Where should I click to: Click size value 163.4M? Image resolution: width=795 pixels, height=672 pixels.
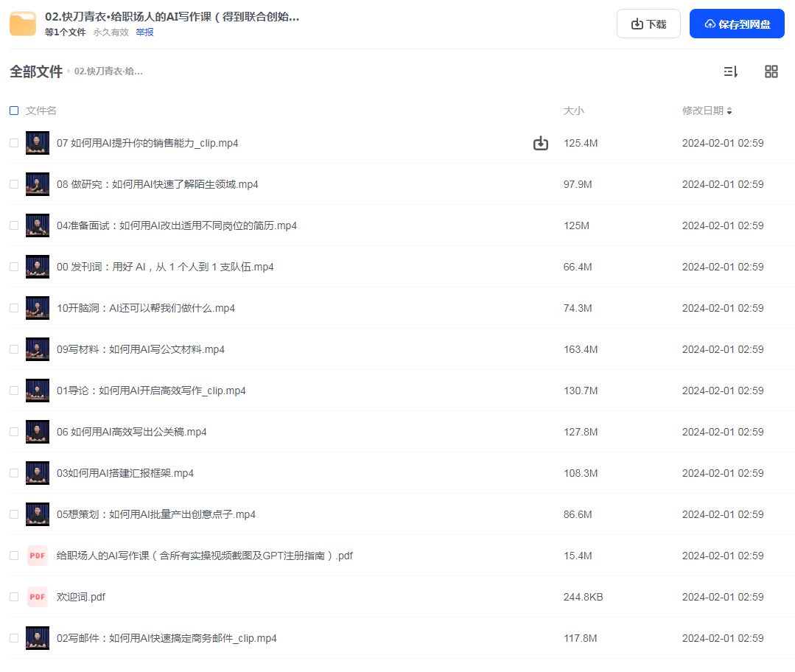(x=581, y=349)
